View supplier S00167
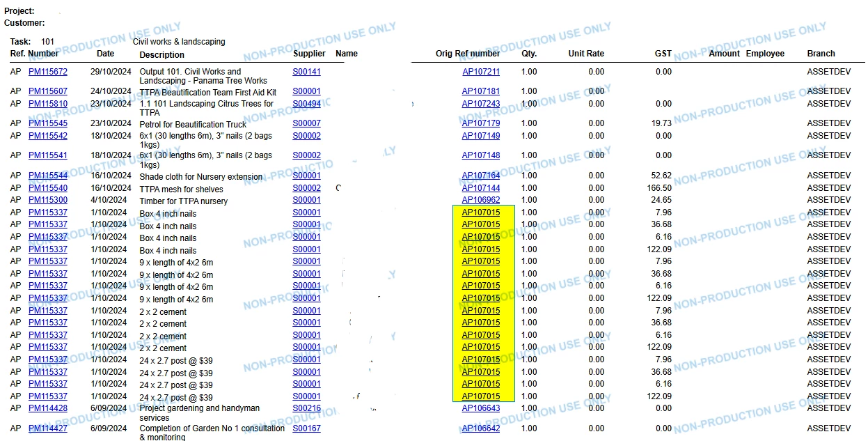 point(307,428)
